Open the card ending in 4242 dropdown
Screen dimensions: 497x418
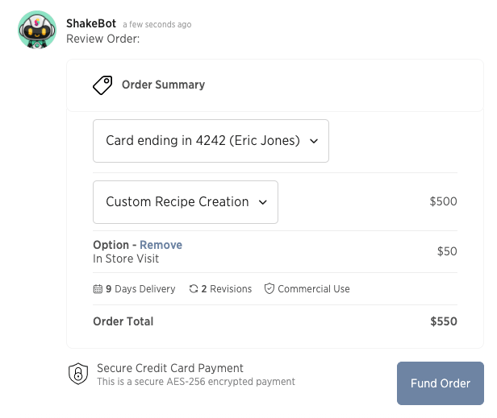click(211, 141)
